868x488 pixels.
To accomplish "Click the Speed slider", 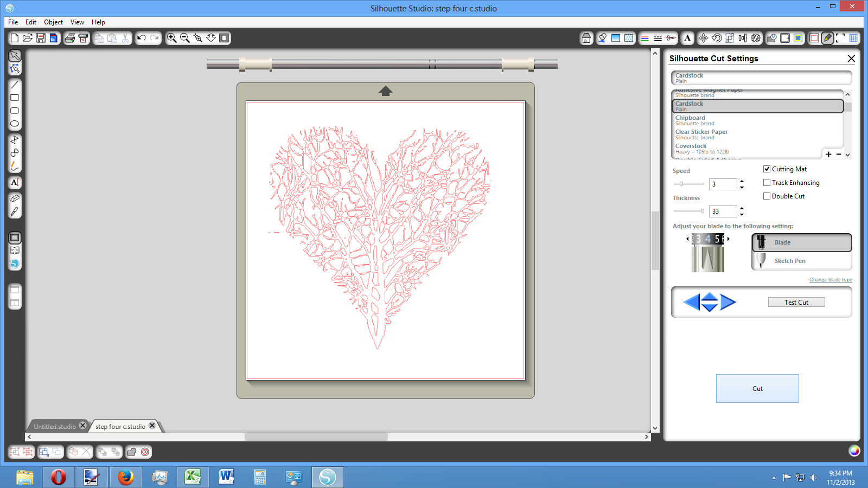I will click(689, 184).
